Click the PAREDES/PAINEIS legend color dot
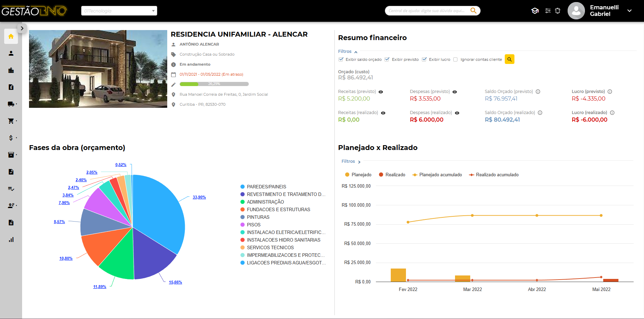 [x=243, y=187]
